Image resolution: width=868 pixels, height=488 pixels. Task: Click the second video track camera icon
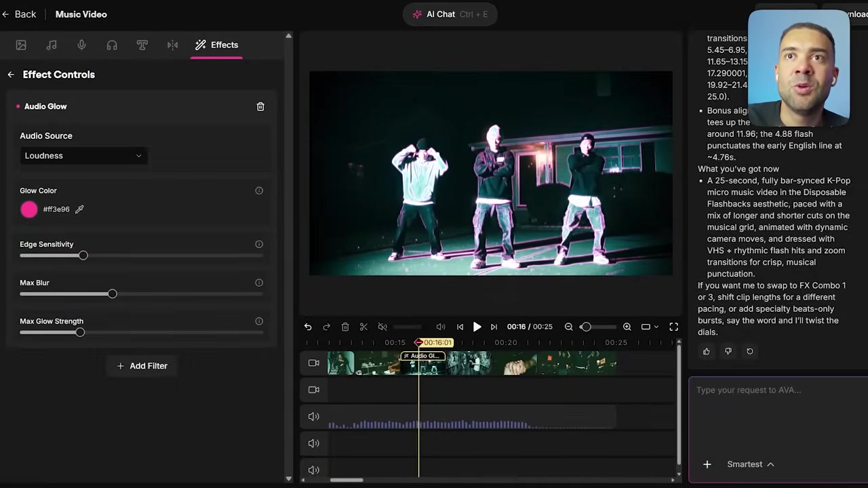[x=314, y=390]
